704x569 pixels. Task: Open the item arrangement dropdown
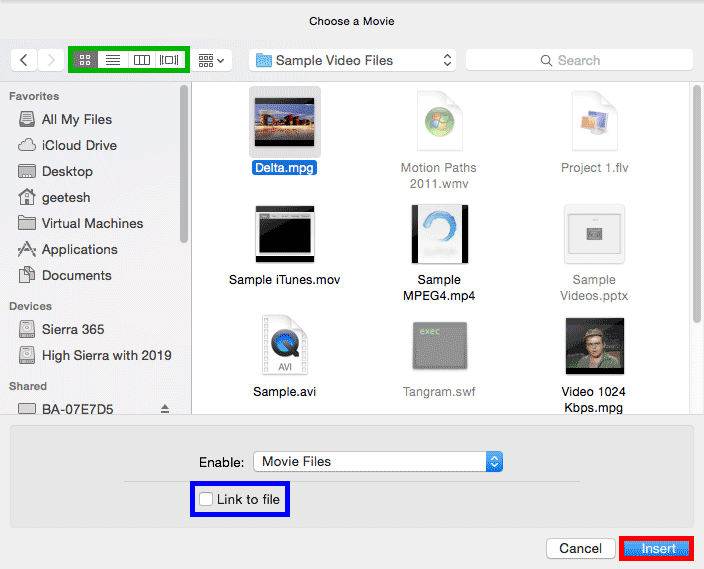[x=212, y=60]
